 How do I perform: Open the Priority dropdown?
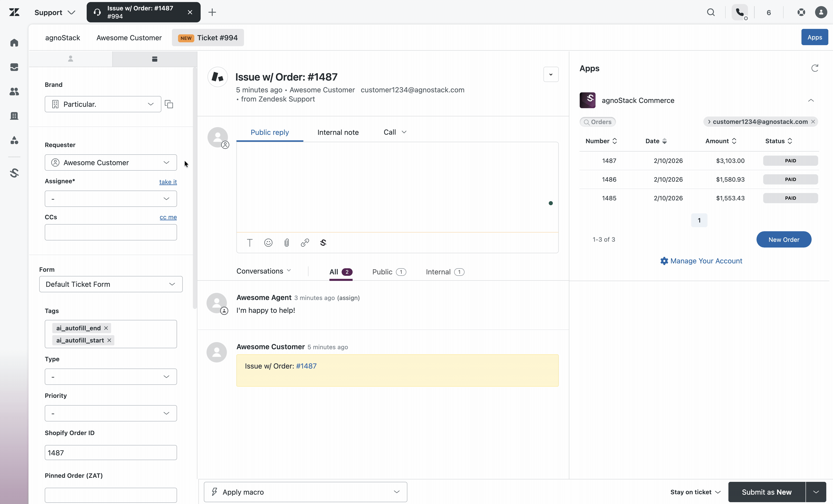pyautogui.click(x=110, y=413)
